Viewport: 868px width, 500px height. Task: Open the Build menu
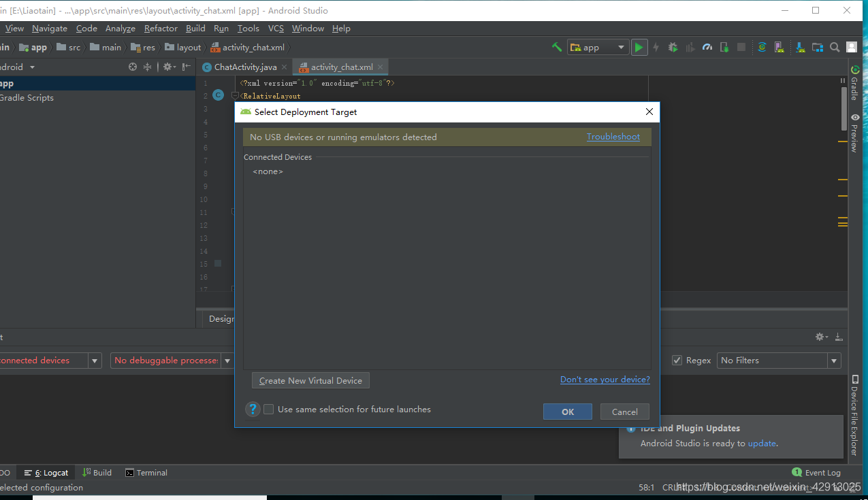coord(195,29)
